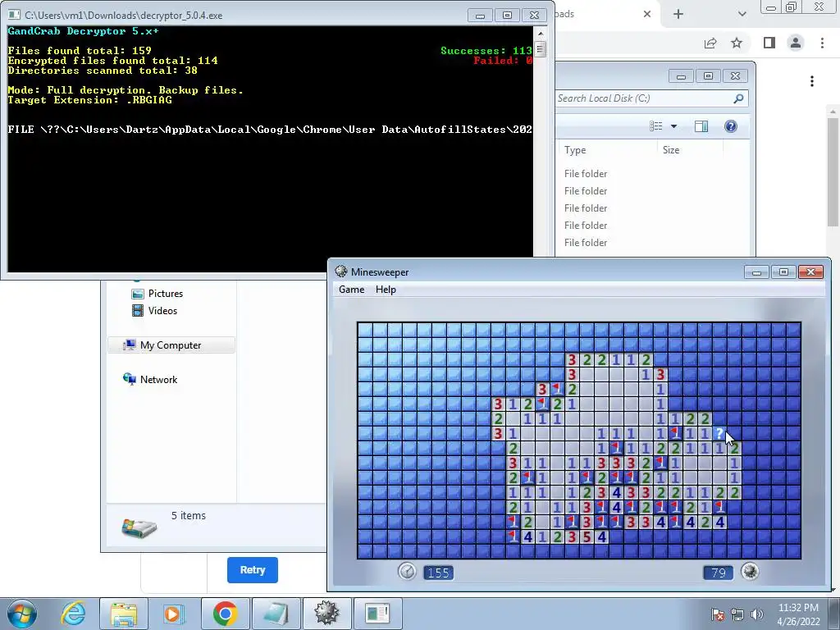
Task: Click the Minesweeper mine counter icon
Action: coord(750,572)
